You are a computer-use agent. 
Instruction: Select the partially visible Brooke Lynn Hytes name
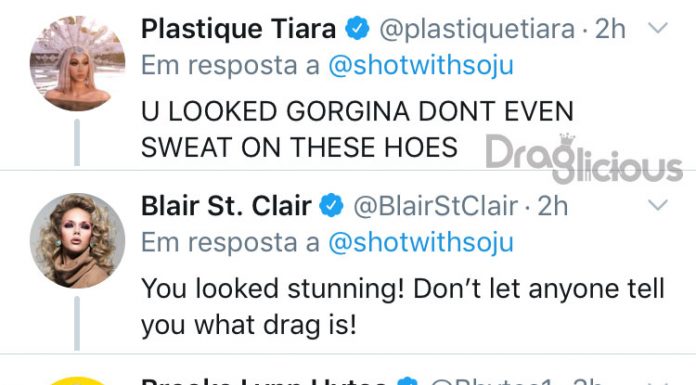[265, 381]
